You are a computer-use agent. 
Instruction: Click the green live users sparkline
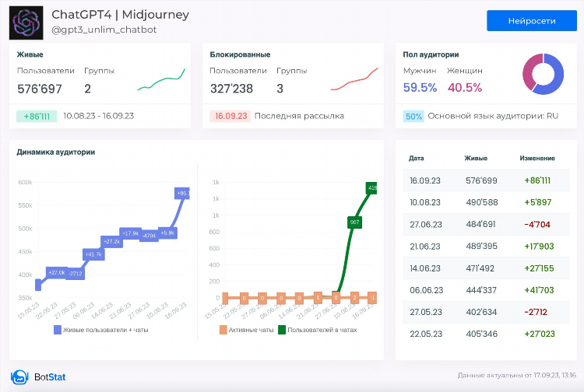161,79
